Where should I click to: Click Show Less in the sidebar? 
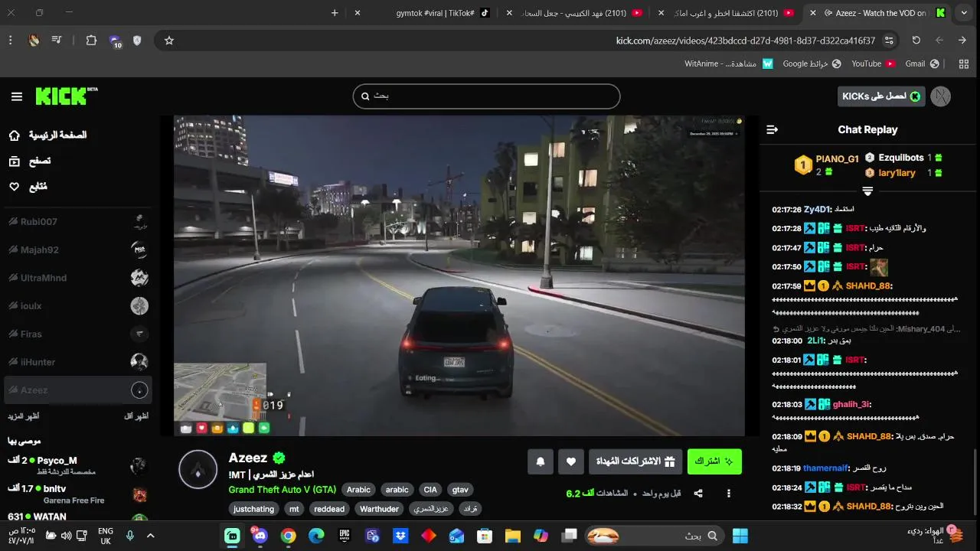136,416
